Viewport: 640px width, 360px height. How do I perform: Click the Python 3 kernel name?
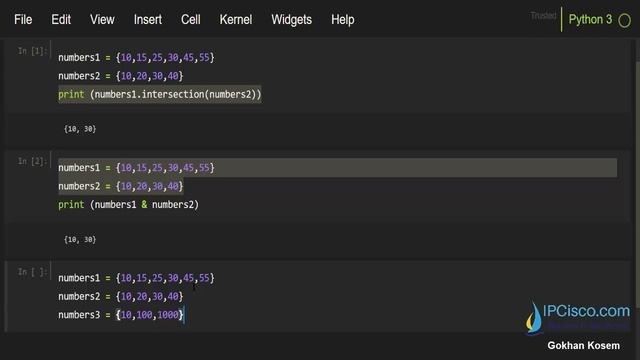pos(590,20)
